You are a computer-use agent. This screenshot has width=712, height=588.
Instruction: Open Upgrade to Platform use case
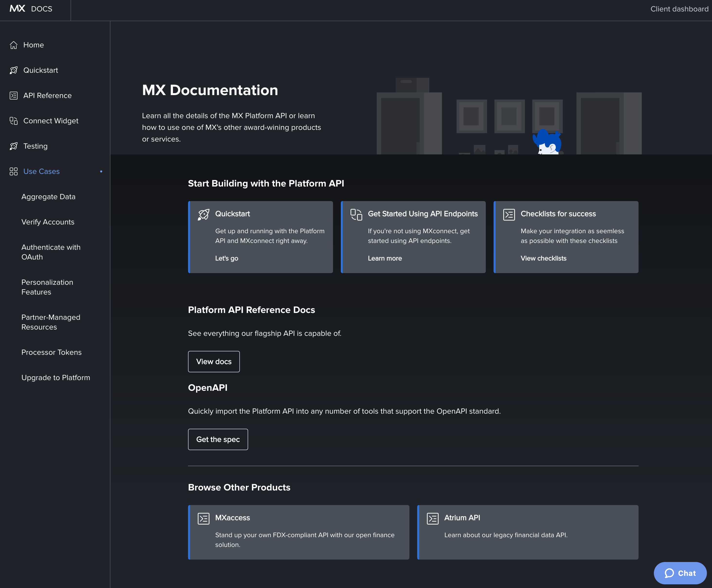pos(56,378)
